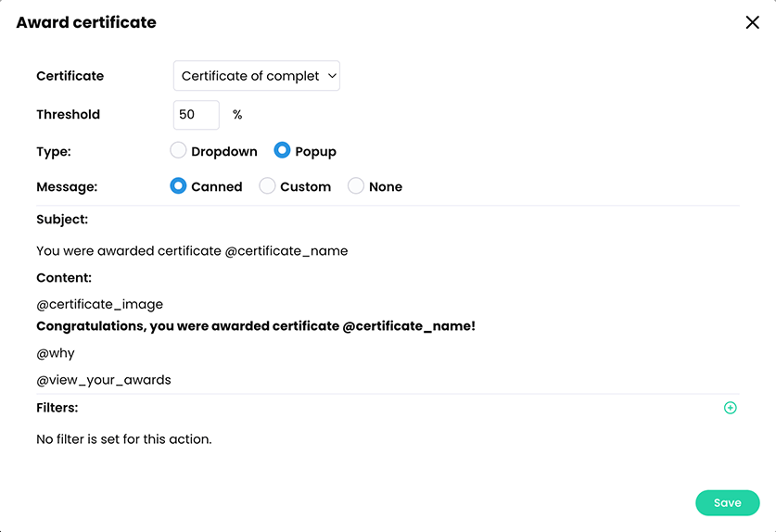The width and height of the screenshot is (776, 532).
Task: Click the @why placeholder text
Action: [x=56, y=353]
